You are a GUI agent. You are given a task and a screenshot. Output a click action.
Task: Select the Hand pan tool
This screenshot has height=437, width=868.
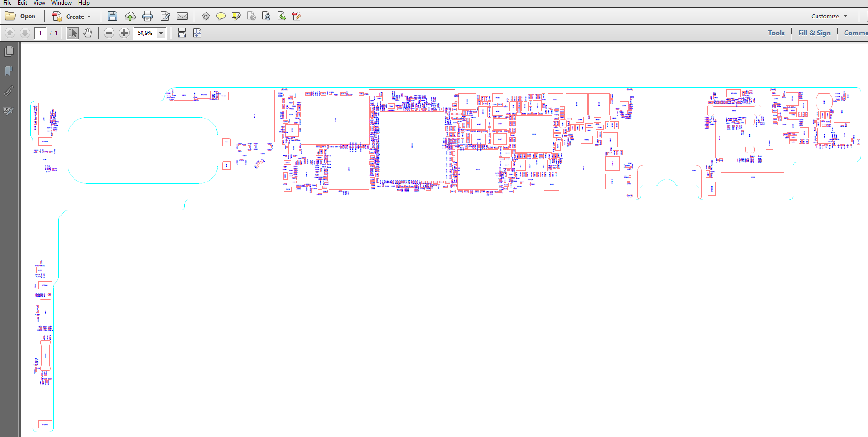(x=88, y=33)
